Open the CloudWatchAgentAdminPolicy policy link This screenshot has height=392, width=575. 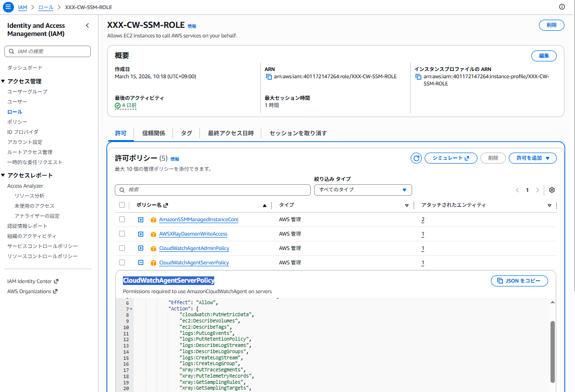tap(194, 248)
